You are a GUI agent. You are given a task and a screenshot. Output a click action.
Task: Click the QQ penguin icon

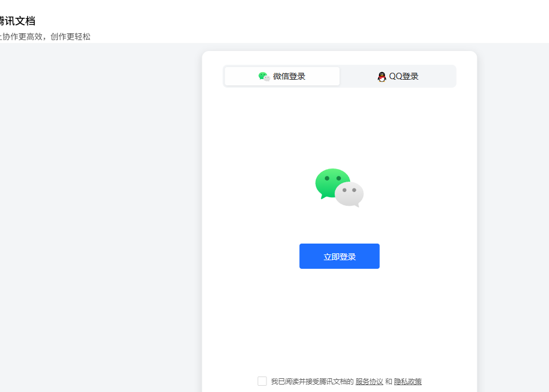(382, 77)
